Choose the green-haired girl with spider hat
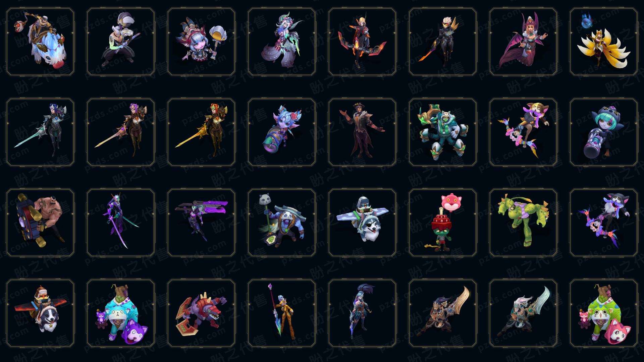 (x=603, y=132)
